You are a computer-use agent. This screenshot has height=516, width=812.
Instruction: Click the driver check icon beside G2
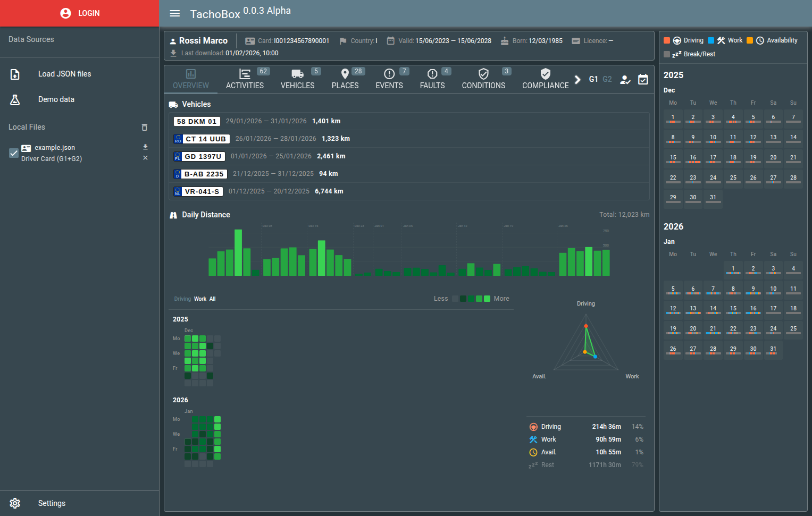point(625,79)
